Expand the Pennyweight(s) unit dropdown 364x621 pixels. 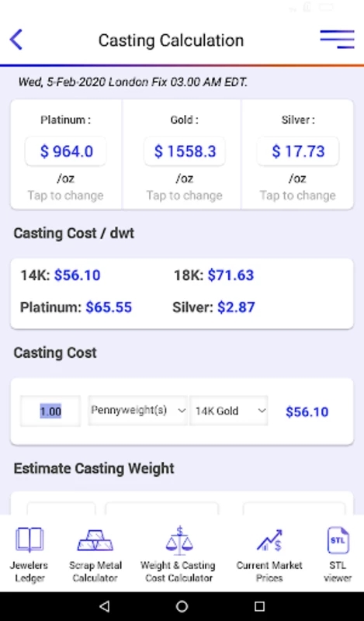tap(138, 411)
